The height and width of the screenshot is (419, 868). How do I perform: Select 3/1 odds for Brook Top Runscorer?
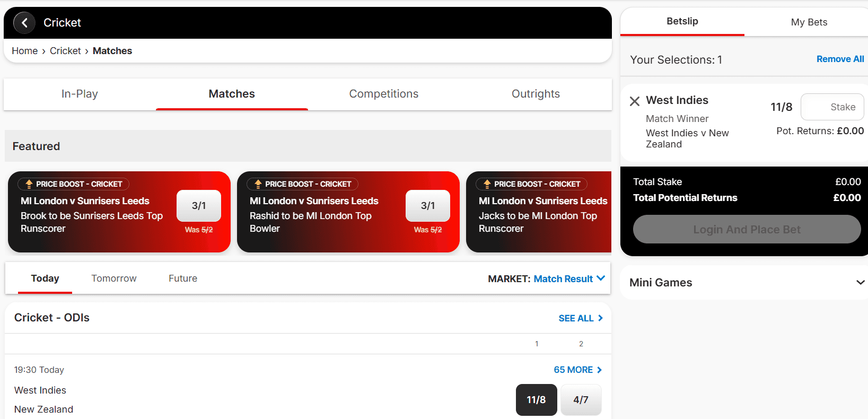tap(199, 206)
